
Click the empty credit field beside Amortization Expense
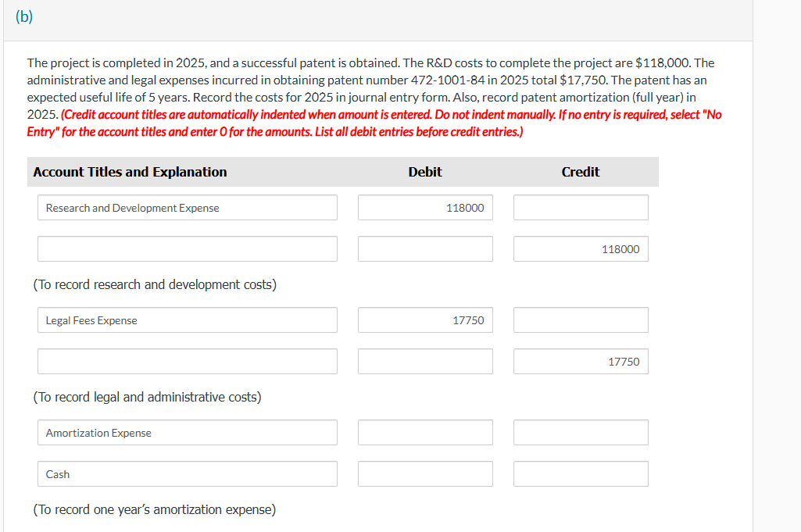(x=580, y=432)
